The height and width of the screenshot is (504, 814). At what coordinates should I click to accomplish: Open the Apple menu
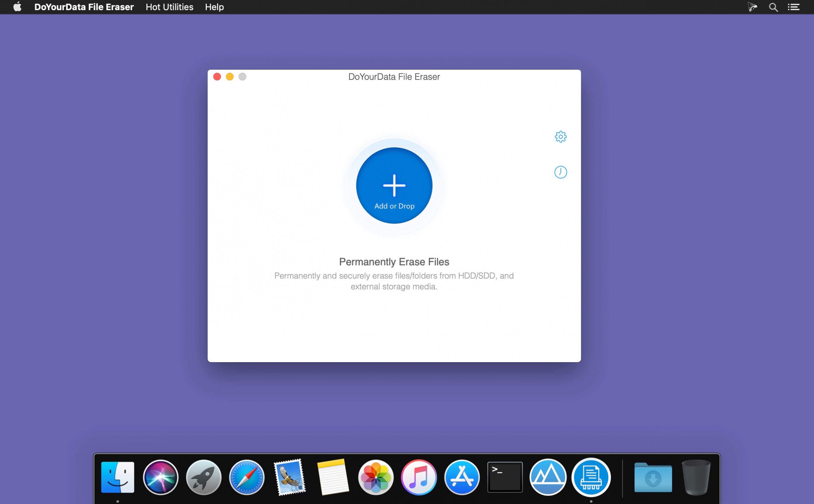click(x=17, y=7)
